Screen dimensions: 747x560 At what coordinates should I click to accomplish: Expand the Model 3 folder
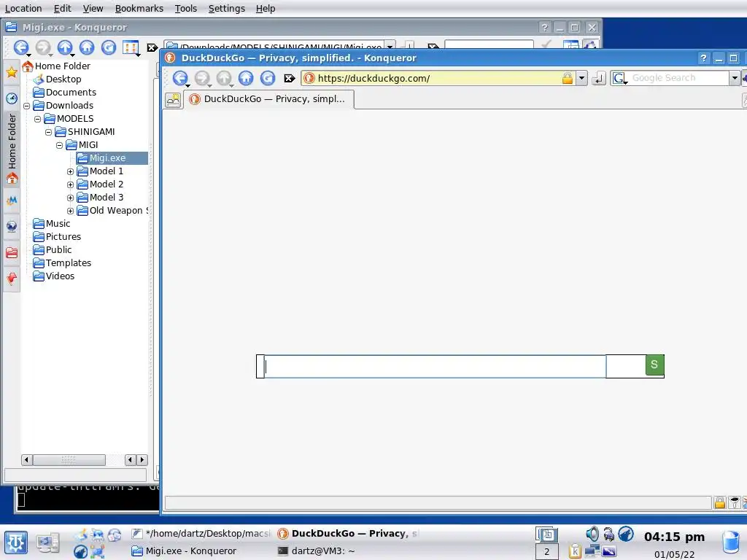(x=71, y=198)
